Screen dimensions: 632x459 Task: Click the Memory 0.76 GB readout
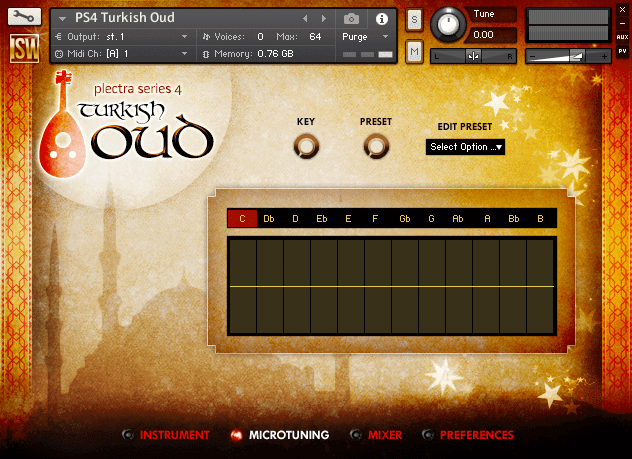[x=276, y=54]
